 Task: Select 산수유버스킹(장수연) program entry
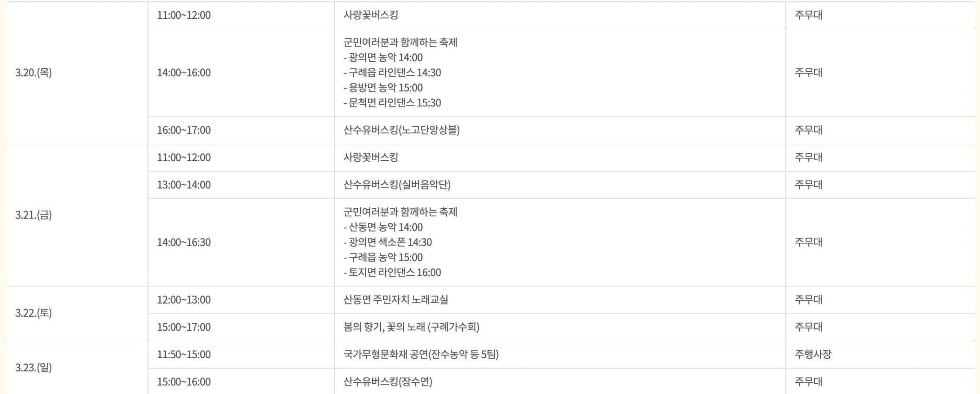(x=388, y=382)
